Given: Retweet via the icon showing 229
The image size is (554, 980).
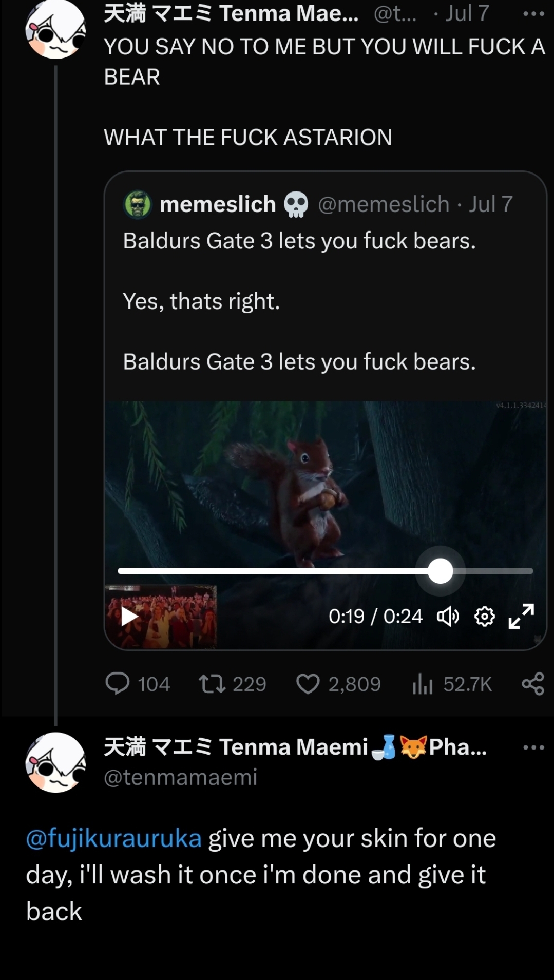Looking at the screenshot, I should click(x=212, y=684).
